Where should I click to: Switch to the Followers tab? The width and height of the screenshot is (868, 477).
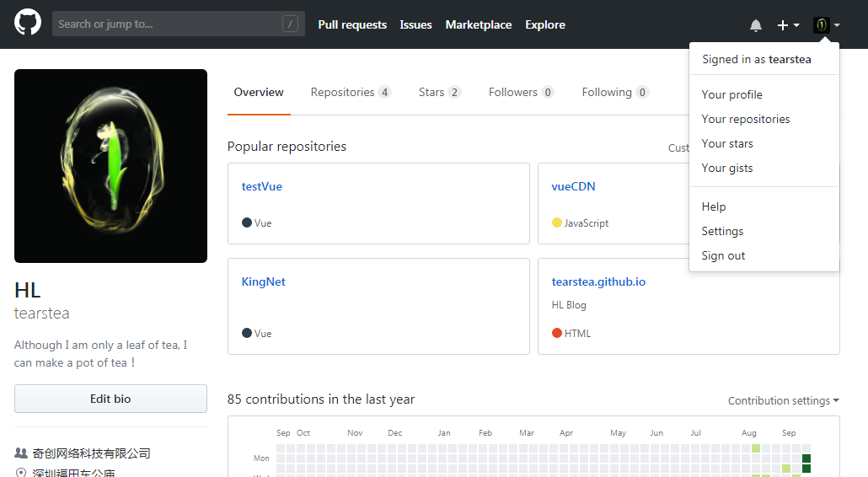[521, 93]
